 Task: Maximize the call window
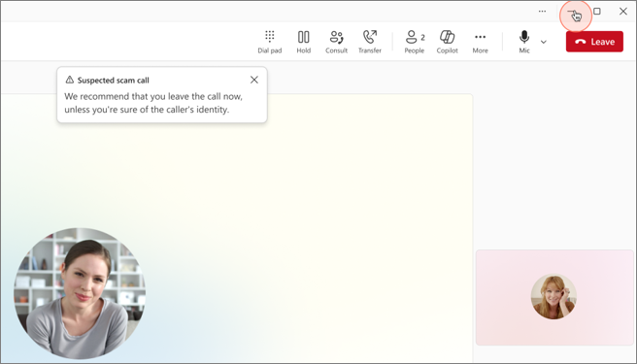pos(597,12)
